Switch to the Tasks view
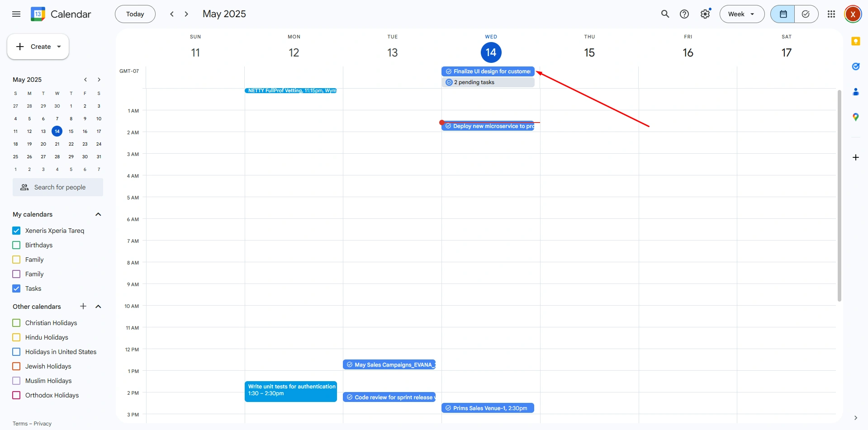868x430 pixels. pyautogui.click(x=806, y=14)
